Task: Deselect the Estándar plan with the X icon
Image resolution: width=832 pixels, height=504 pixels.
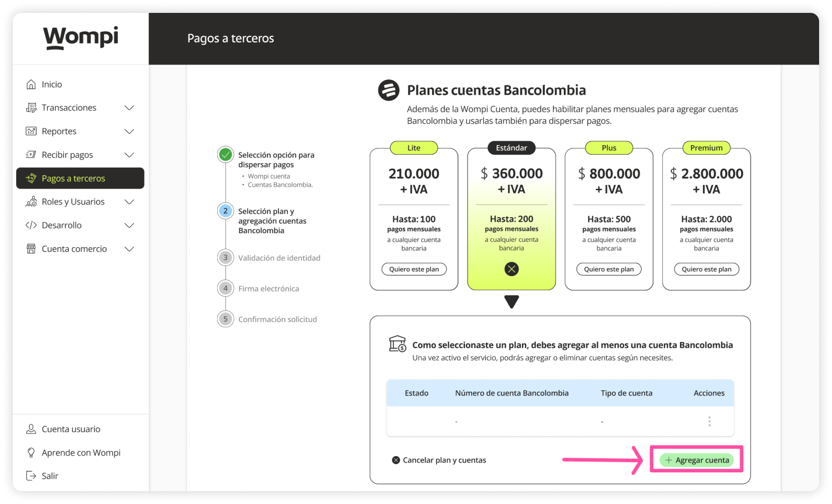Action: point(512,269)
